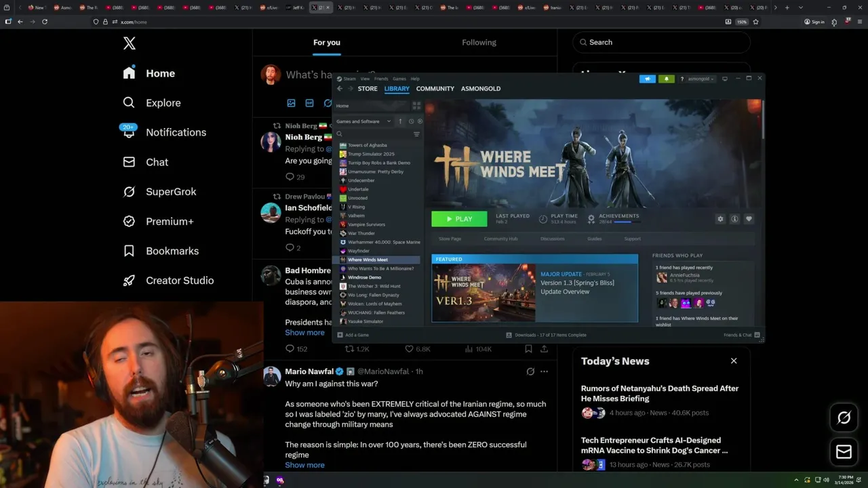Open the asmongold account dropdown
Image resolution: width=868 pixels, height=488 pixels.
point(702,79)
